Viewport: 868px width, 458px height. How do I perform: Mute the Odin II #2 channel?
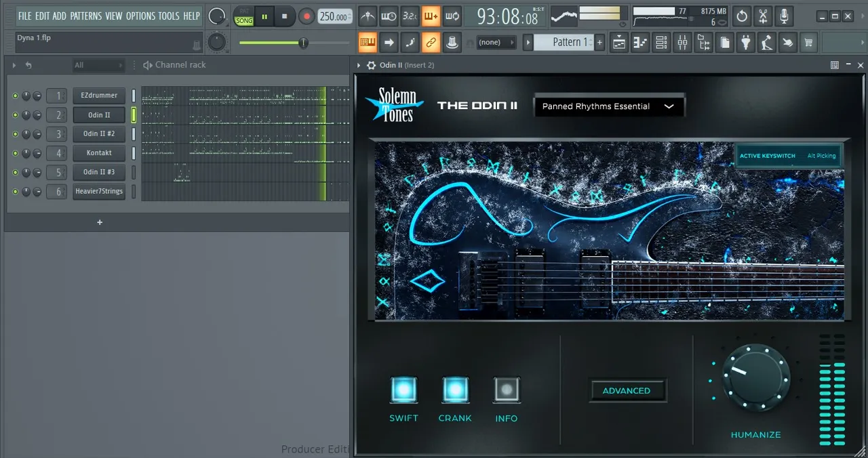click(x=15, y=133)
